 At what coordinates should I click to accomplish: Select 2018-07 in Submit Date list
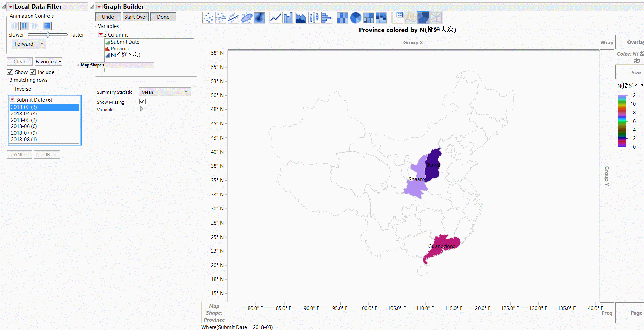coord(24,133)
